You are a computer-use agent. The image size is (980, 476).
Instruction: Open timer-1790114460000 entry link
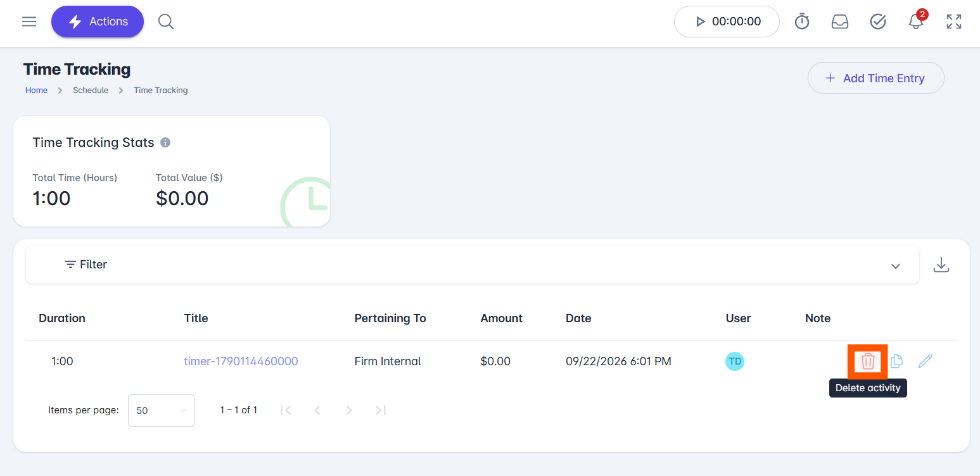click(241, 361)
